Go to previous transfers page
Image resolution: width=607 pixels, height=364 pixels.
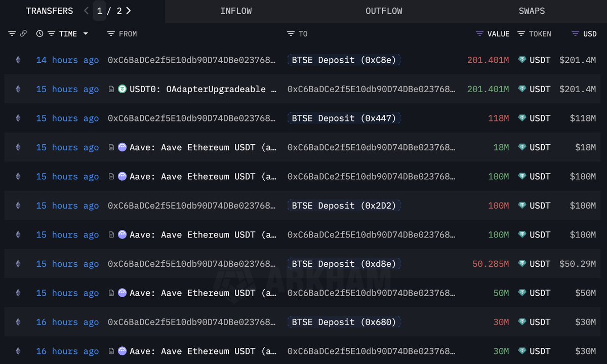[87, 11]
